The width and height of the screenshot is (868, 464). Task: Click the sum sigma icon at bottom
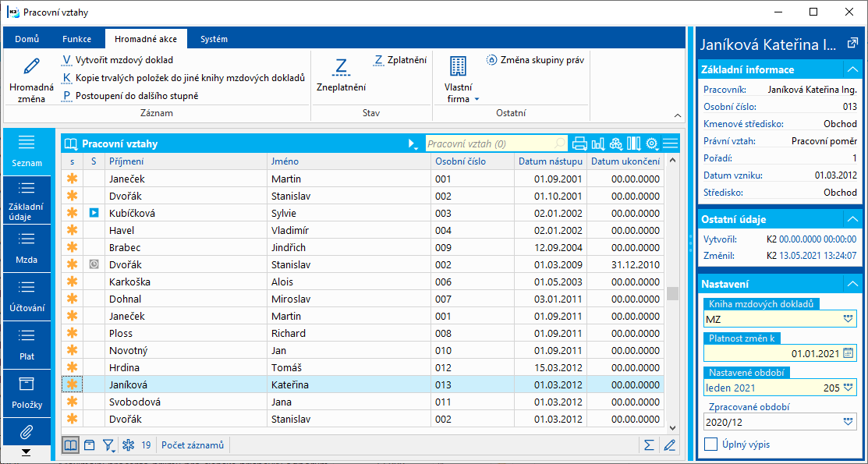click(649, 445)
